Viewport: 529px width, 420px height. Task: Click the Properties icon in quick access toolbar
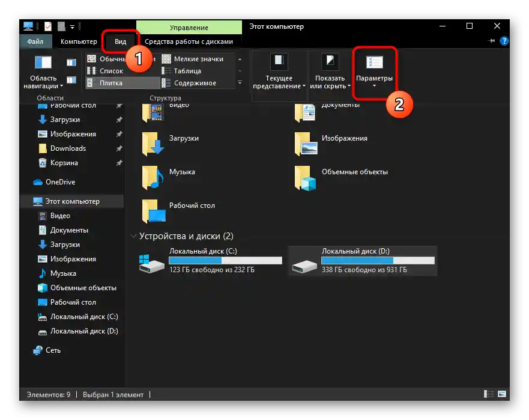point(48,26)
